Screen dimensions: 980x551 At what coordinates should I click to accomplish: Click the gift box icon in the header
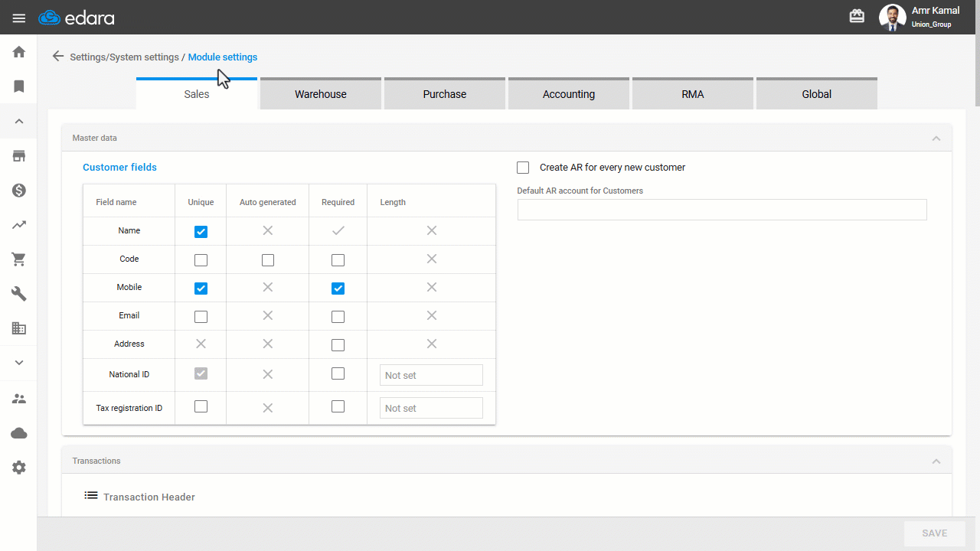coord(857,16)
